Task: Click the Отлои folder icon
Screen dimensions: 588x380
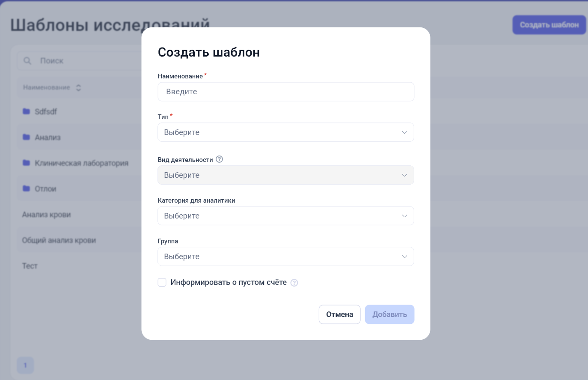Action: click(27, 189)
